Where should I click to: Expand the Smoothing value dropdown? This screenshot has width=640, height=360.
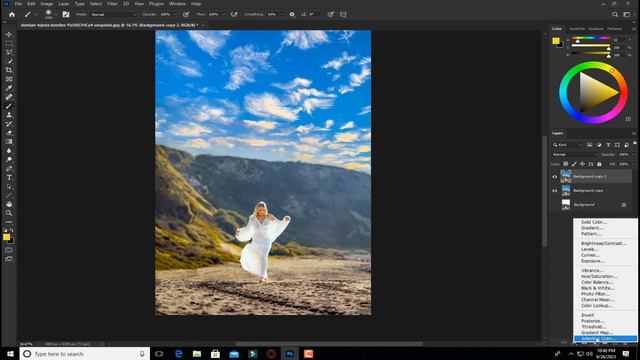click(282, 14)
